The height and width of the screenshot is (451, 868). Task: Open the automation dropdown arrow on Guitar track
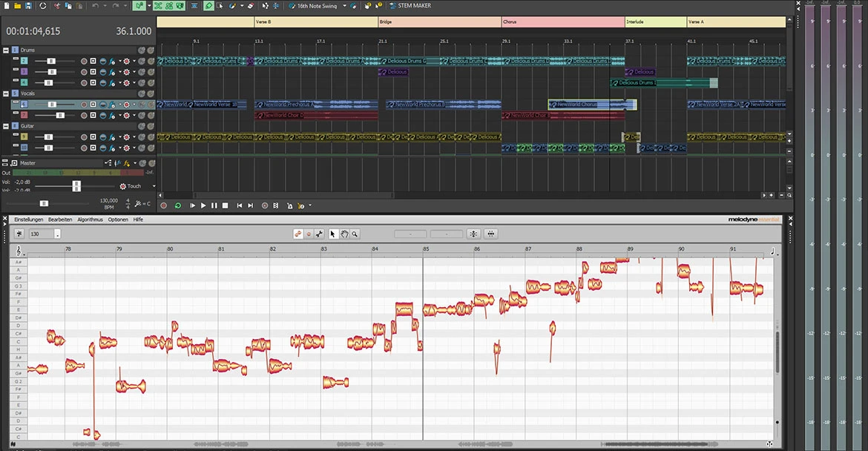[x=134, y=136]
